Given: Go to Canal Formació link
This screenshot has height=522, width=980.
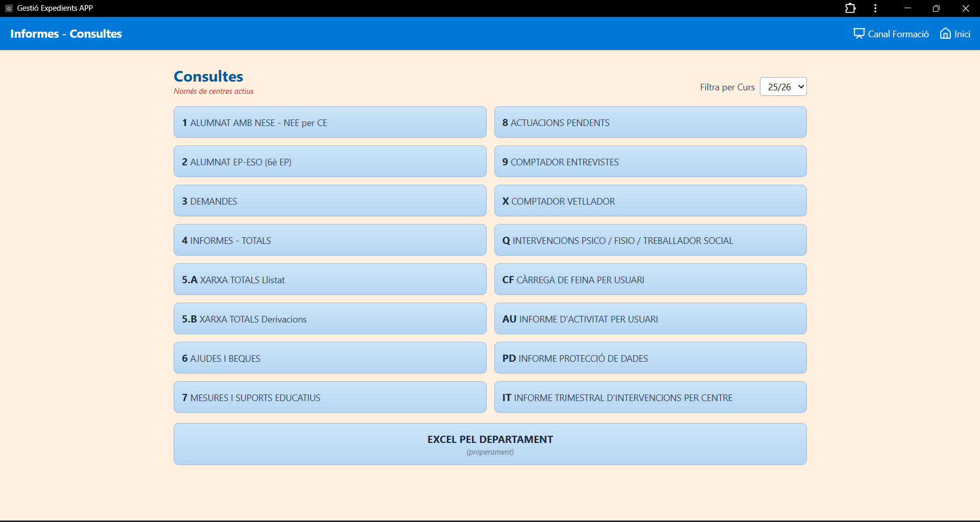Looking at the screenshot, I should 891,34.
